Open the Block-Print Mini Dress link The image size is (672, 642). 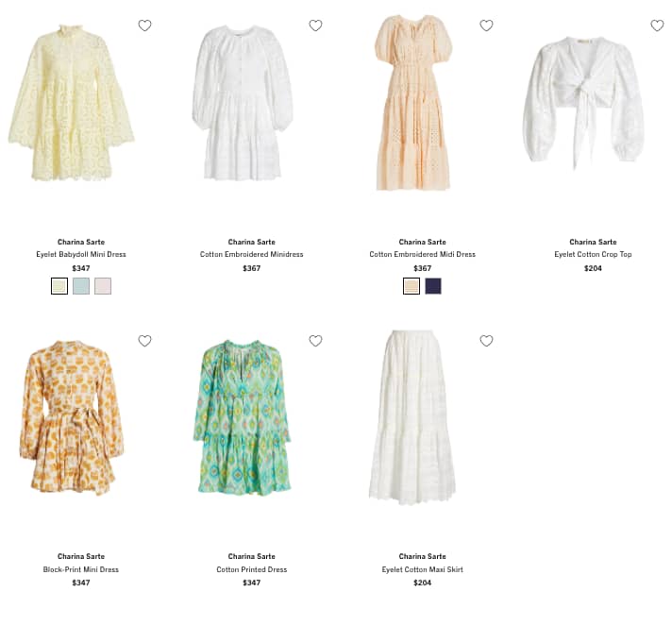tap(81, 569)
